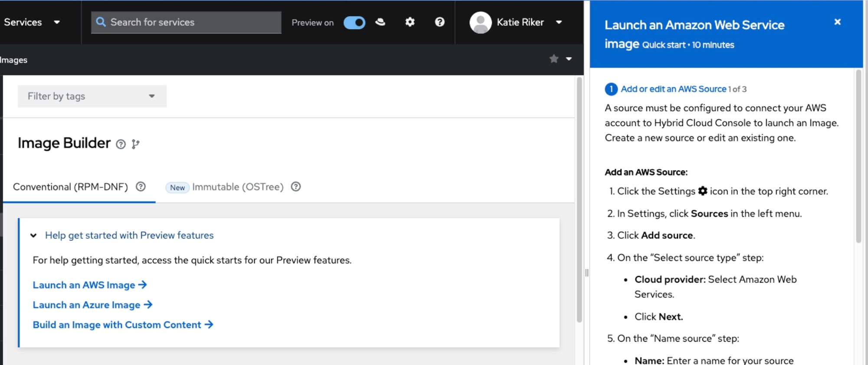The height and width of the screenshot is (365, 868).
Task: Click Katie Riker's user avatar
Action: [x=480, y=22]
